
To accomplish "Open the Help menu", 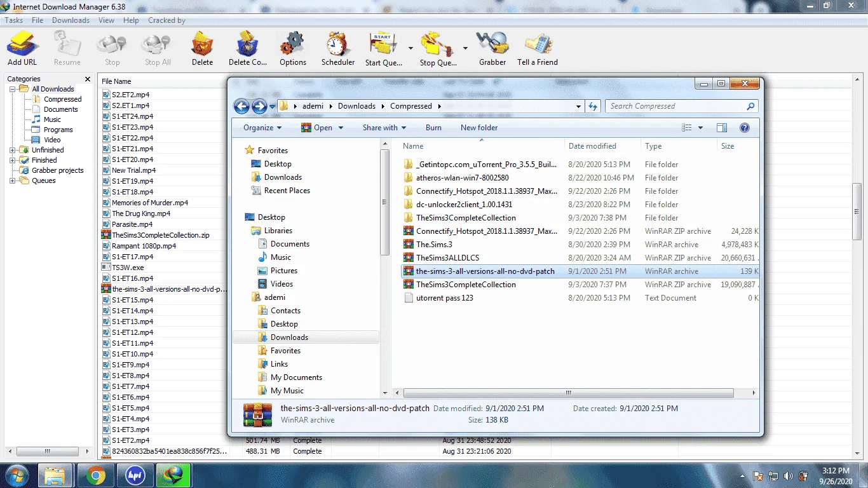I will click(x=131, y=20).
